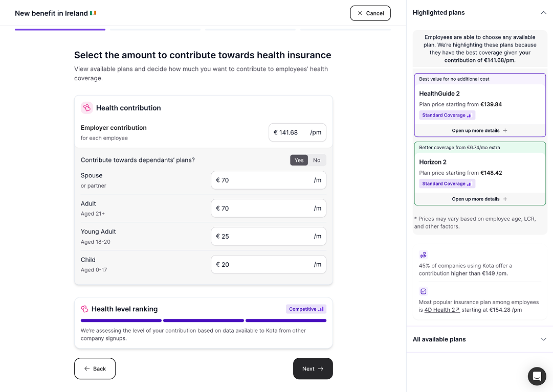This screenshot has height=392, width=553.
Task: Open the chat support bubble icon
Action: [537, 376]
